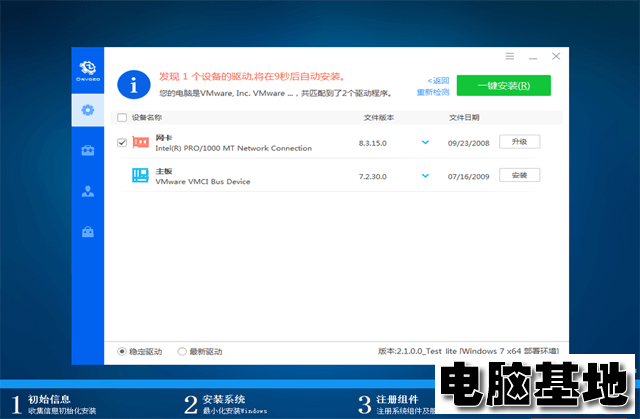Open the user account sidebar icon
This screenshot has width=640, height=419.
tap(88, 191)
